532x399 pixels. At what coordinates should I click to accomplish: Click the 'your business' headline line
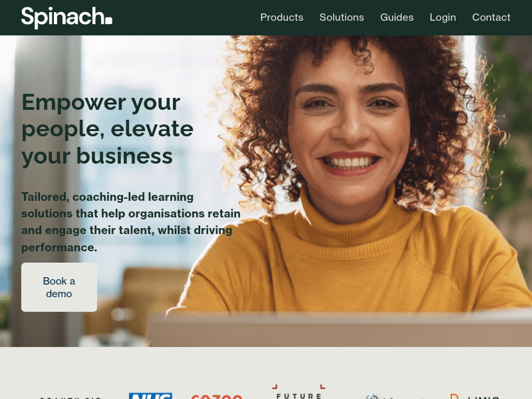(x=97, y=157)
